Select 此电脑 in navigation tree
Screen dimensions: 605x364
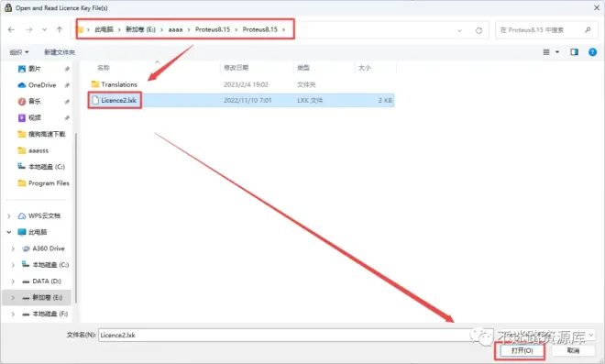38,232
